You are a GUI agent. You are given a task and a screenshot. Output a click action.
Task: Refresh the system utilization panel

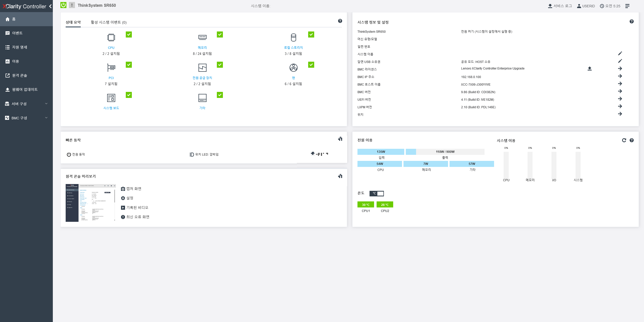pyautogui.click(x=624, y=140)
